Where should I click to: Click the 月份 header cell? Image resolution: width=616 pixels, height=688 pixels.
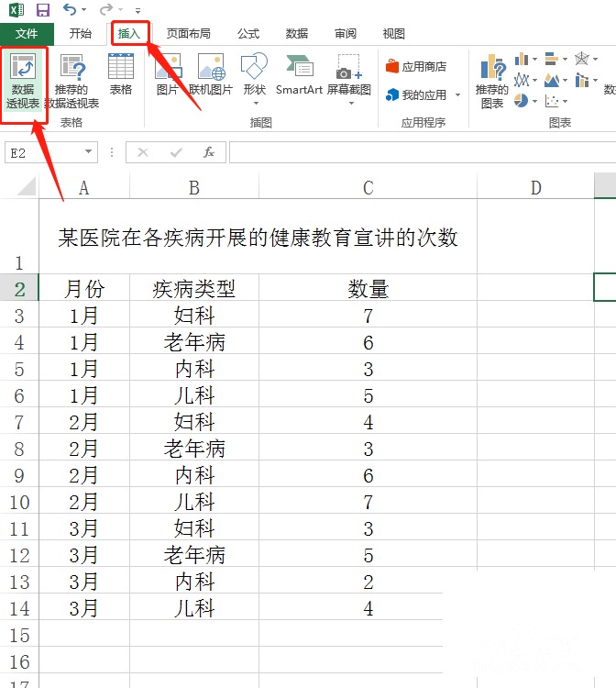pyautogui.click(x=84, y=289)
